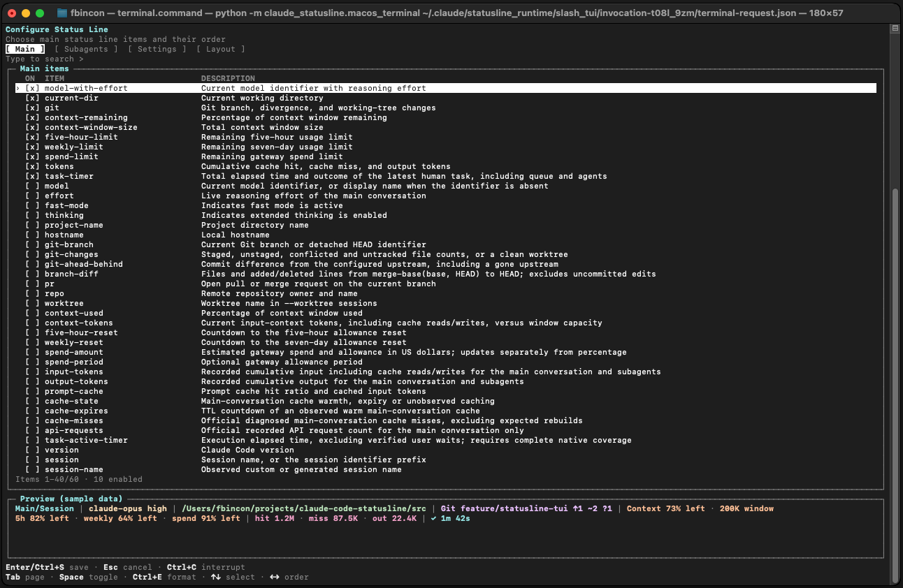Click the 'Claude Code version' description
Screen dimensions: 903x588
coord(247,450)
